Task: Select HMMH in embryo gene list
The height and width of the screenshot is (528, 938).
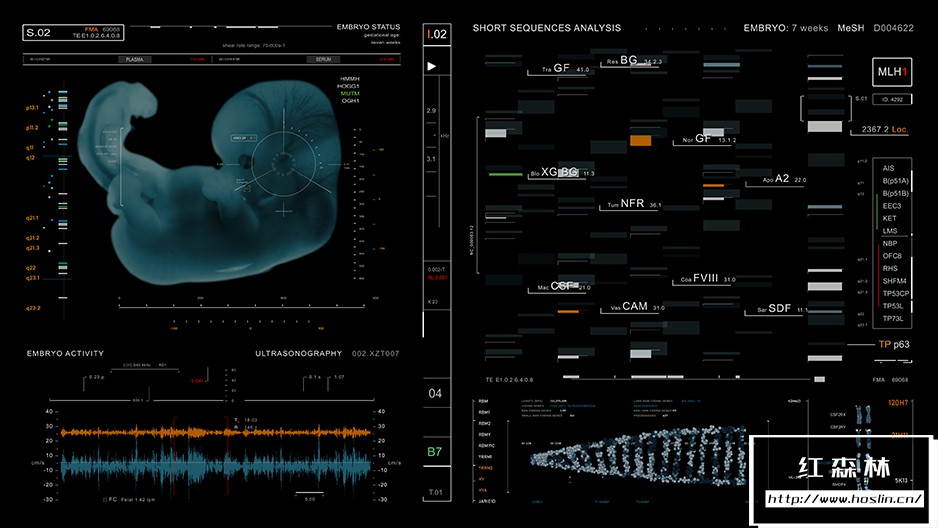Action: (350, 79)
